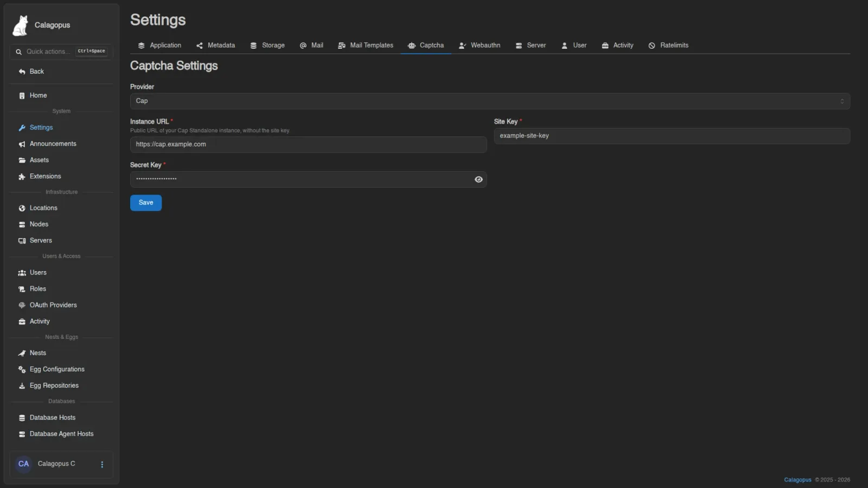Open the Provider dropdown showing Cap

point(490,101)
